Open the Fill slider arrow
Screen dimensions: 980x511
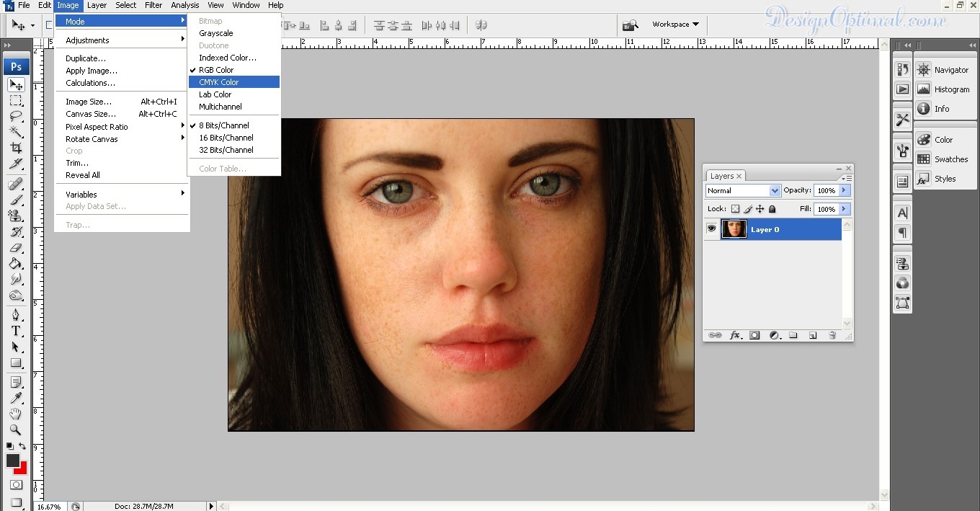tap(844, 209)
